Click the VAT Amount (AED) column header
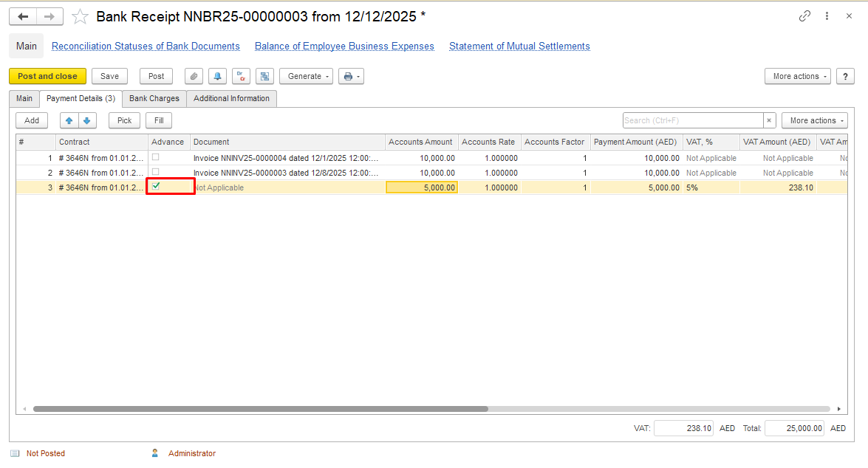Viewport: 868px width, 468px height. [779, 142]
